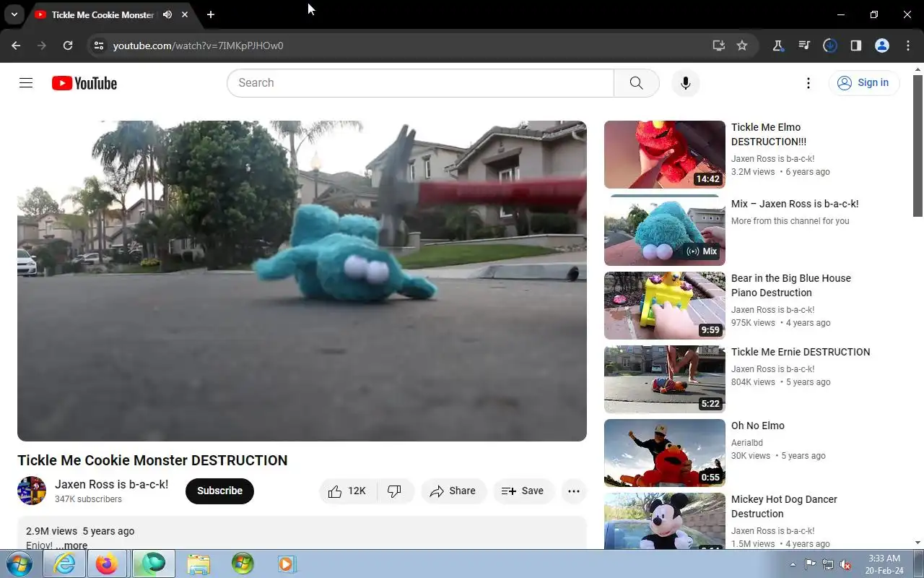This screenshot has height=578, width=924.
Task: Click the search magnifier button
Action: [x=636, y=83]
